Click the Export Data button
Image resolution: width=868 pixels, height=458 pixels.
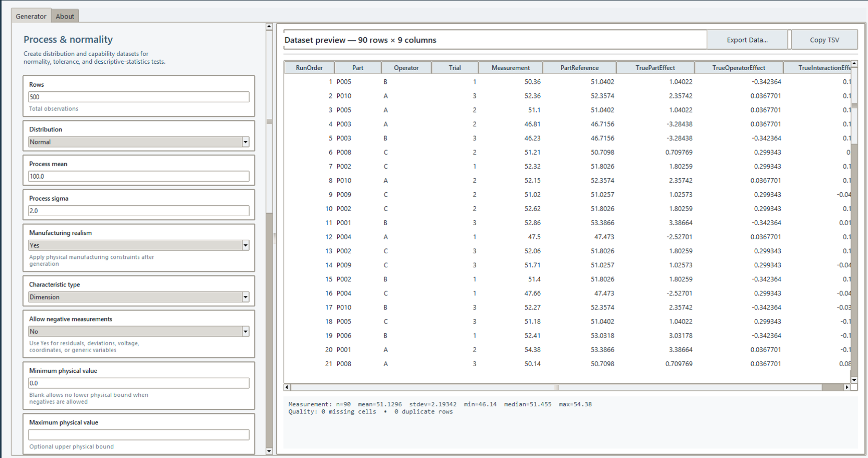[747, 40]
